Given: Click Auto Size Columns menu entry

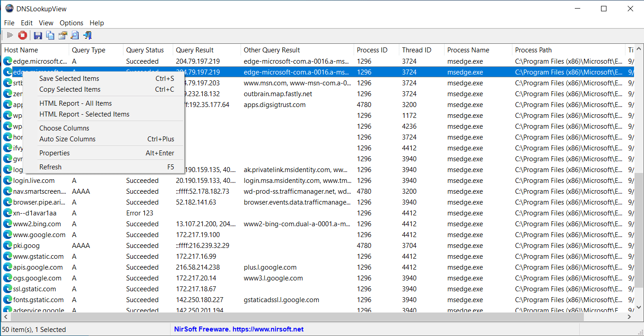Looking at the screenshot, I should [x=104, y=139].
